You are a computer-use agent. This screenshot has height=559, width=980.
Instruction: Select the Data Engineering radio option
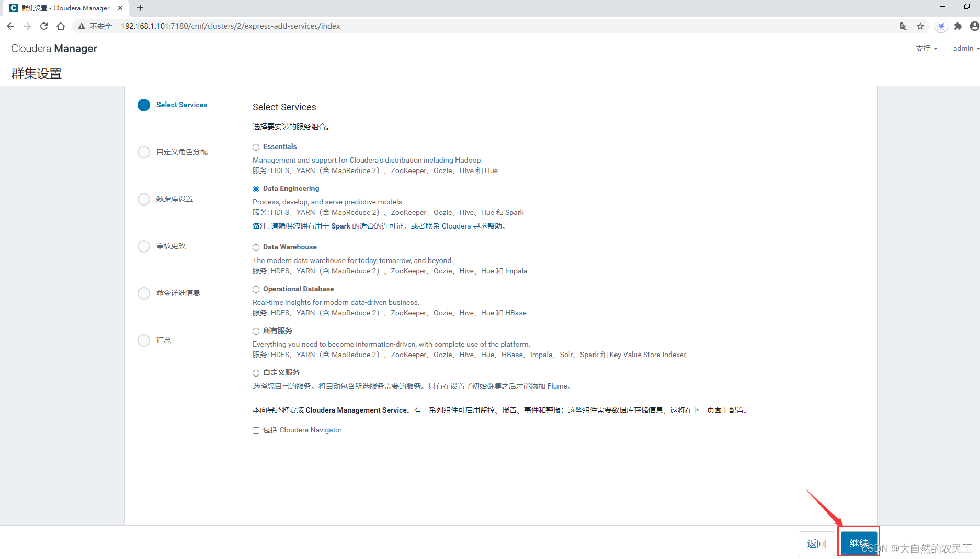[256, 189]
